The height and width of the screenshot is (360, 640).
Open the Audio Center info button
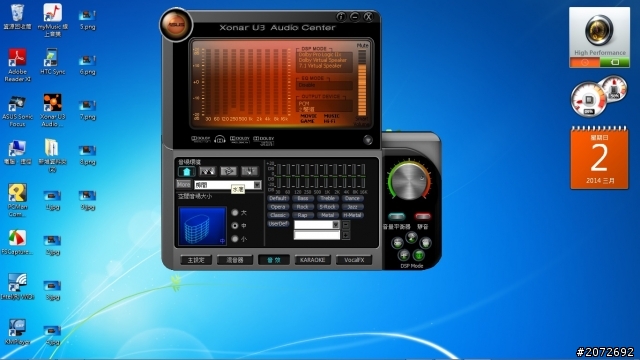point(341,17)
